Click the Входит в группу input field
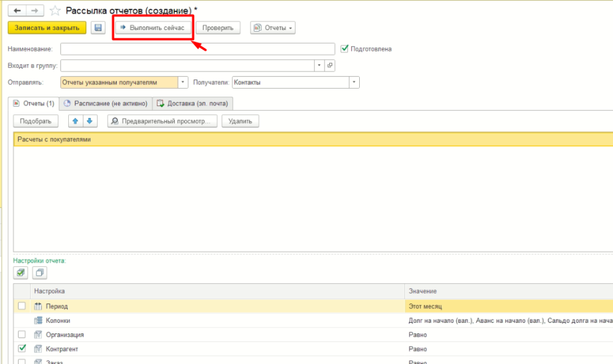Viewport: 613px width, 364px height. point(187,66)
